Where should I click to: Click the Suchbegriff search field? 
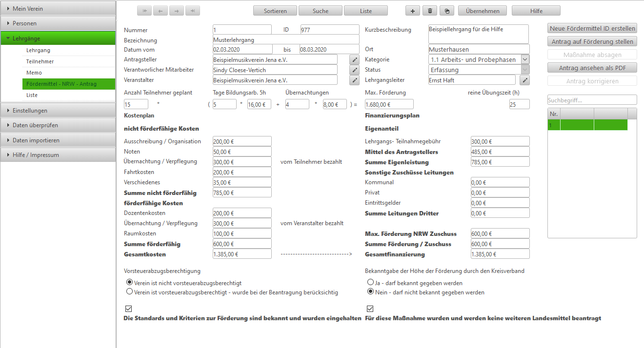pyautogui.click(x=592, y=100)
